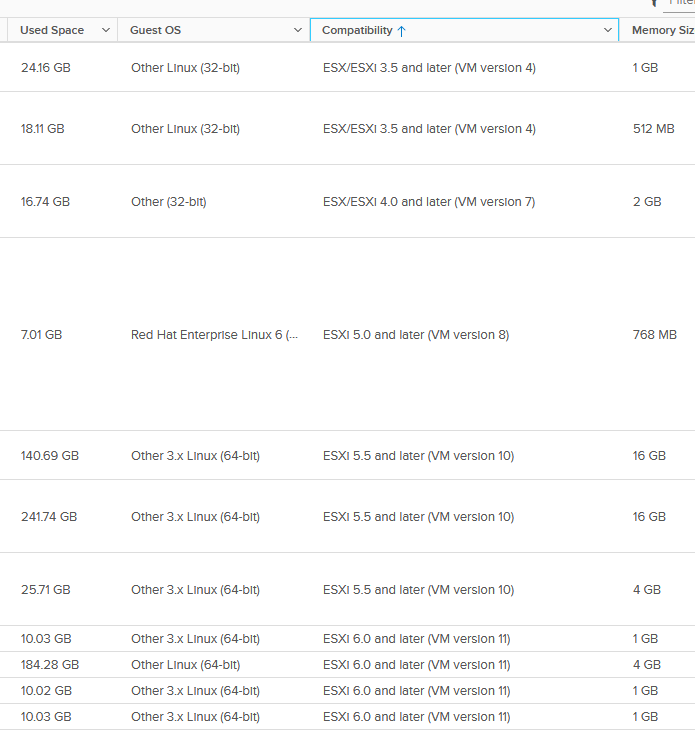Click the ESX/ESXi 4.0 and later compatibility cell
Image resolution: width=695 pixels, height=749 pixels.
tap(429, 202)
